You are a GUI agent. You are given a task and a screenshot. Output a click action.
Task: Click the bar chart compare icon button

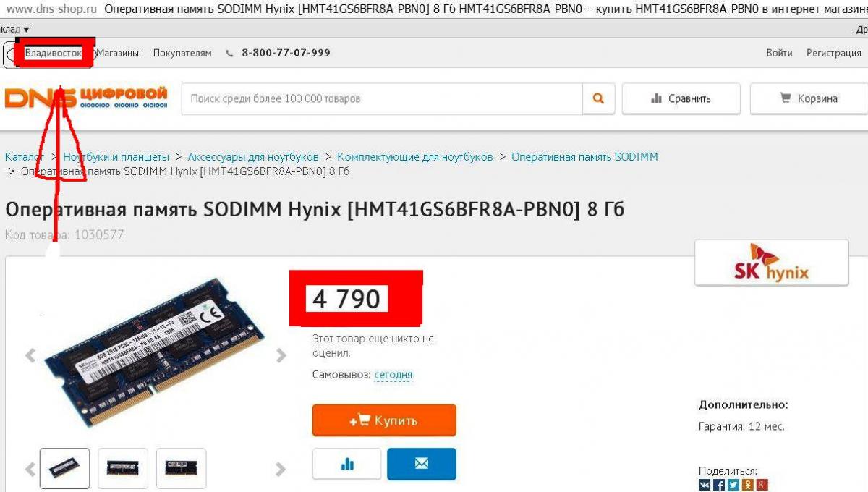click(347, 464)
